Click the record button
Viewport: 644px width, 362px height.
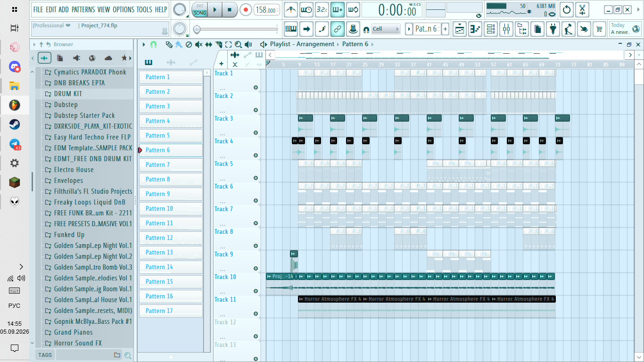(246, 9)
